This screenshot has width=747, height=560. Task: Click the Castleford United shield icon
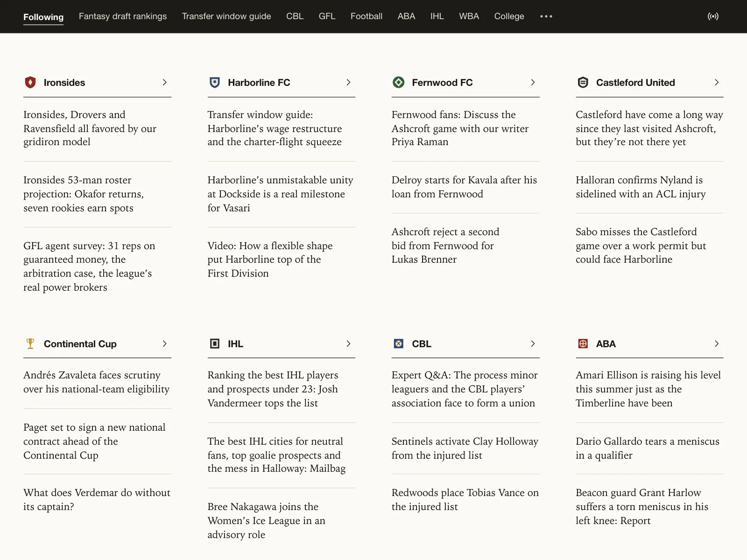tap(583, 83)
